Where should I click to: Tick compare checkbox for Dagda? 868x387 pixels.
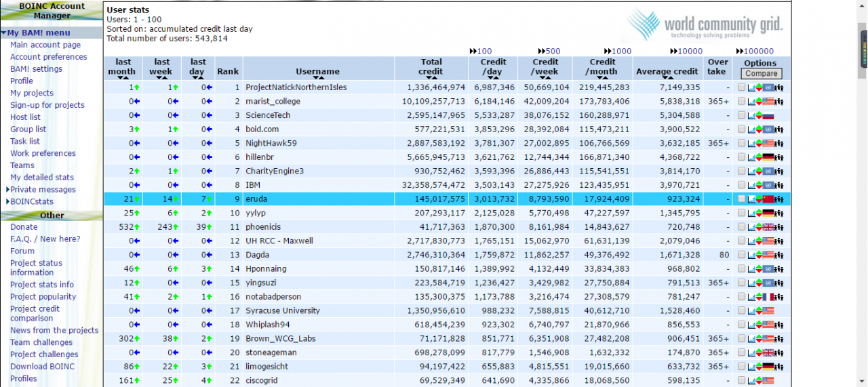741,255
